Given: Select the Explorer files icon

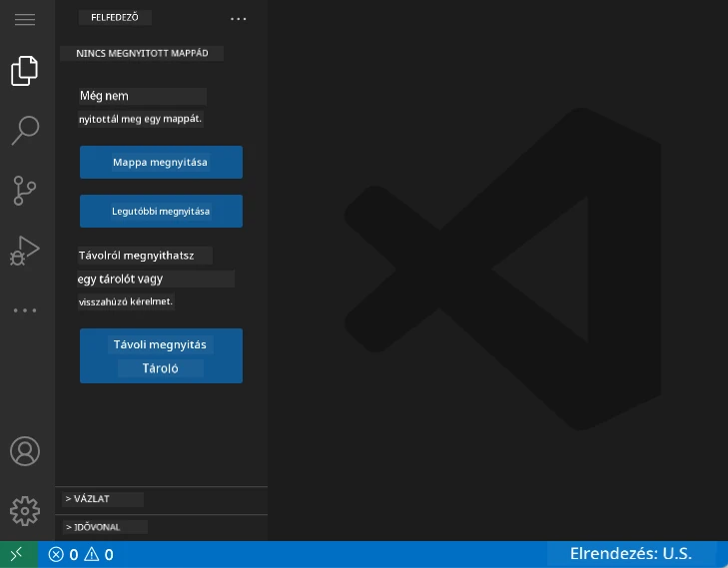Looking at the screenshot, I should [x=25, y=71].
